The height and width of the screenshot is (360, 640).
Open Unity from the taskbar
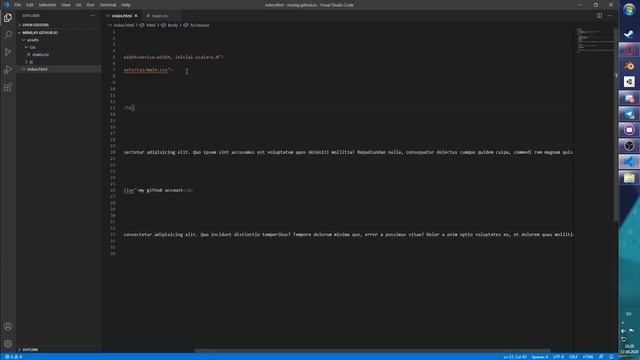(x=629, y=82)
